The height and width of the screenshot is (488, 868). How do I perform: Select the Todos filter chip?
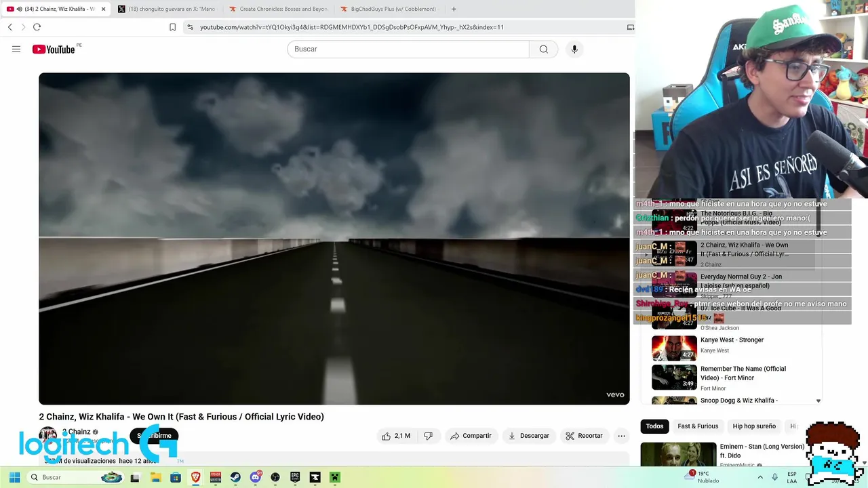[654, 426]
